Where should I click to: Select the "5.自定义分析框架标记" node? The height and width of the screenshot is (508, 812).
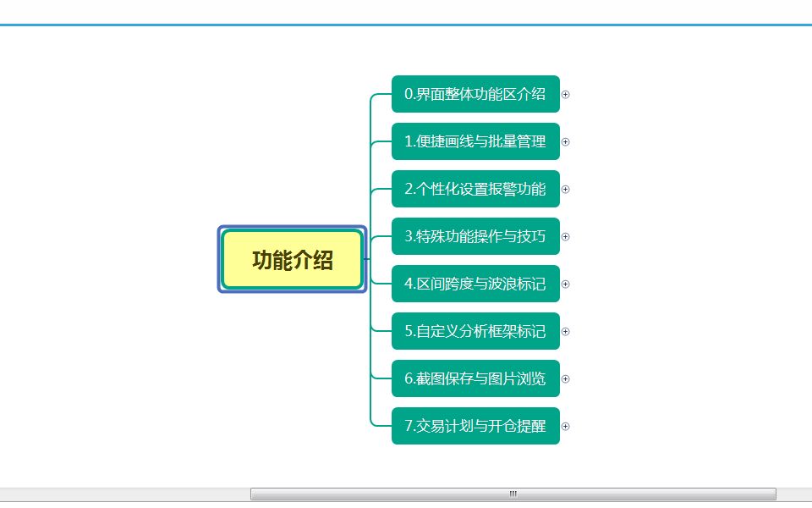tap(476, 333)
